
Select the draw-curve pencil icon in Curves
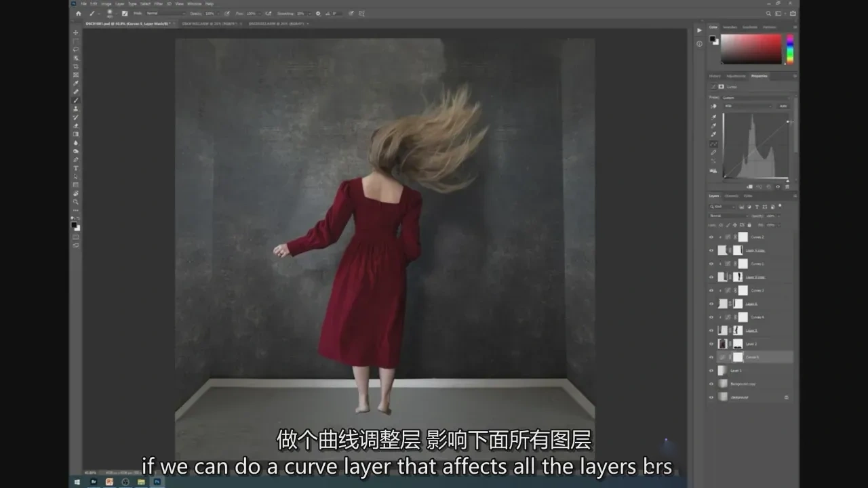click(713, 152)
